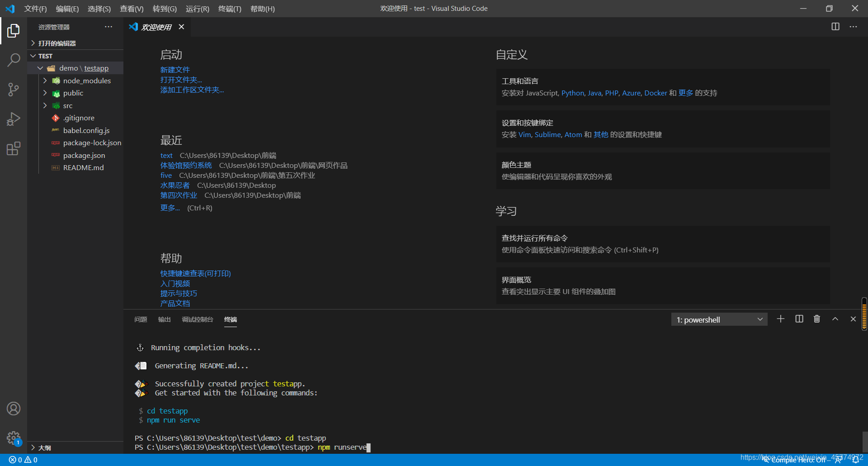Open recent project 水果忍者
The height and width of the screenshot is (466, 868).
pos(175,185)
